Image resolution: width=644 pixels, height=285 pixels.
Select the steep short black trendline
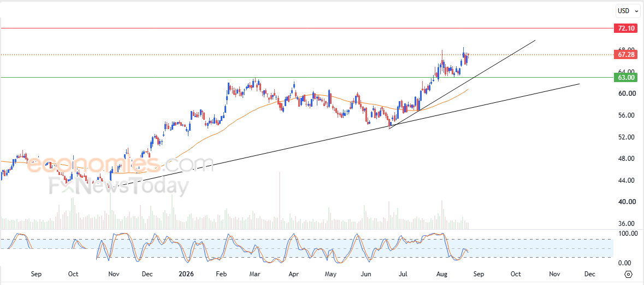(462, 84)
